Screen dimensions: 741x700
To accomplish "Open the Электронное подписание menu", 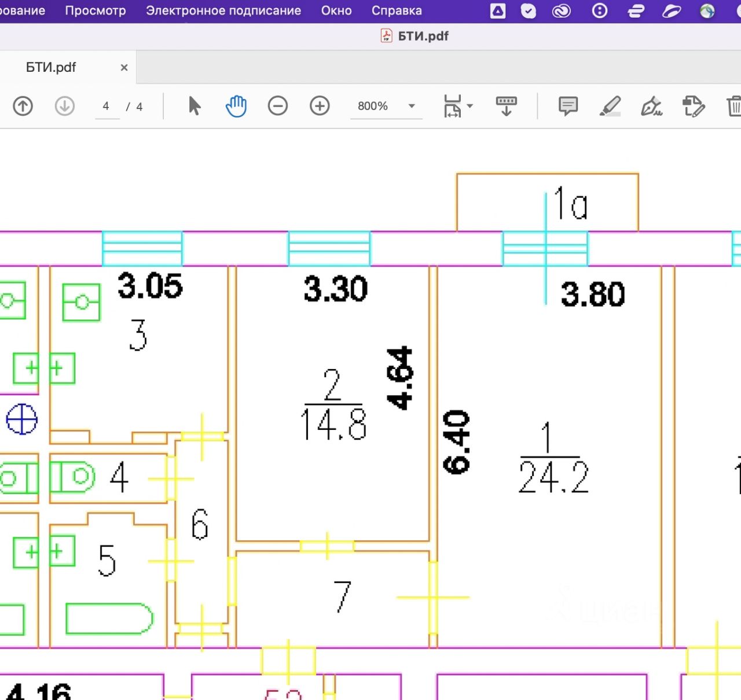I will (x=223, y=11).
